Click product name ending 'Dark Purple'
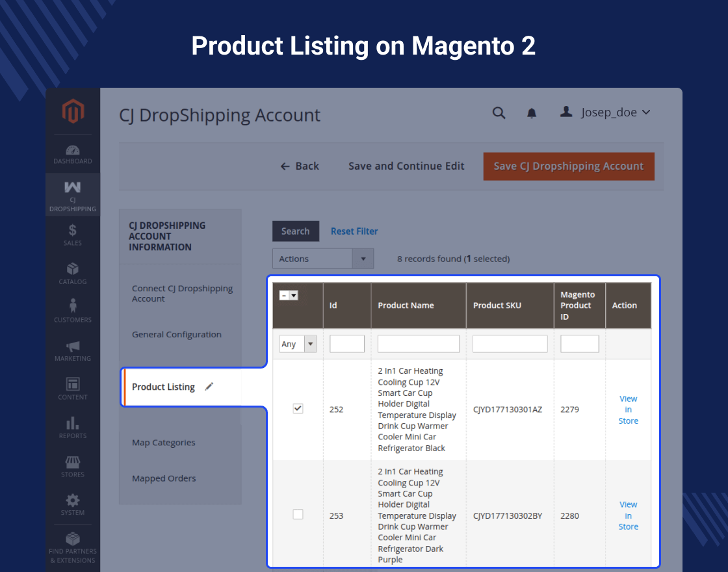This screenshot has width=728, height=572. 417,515
